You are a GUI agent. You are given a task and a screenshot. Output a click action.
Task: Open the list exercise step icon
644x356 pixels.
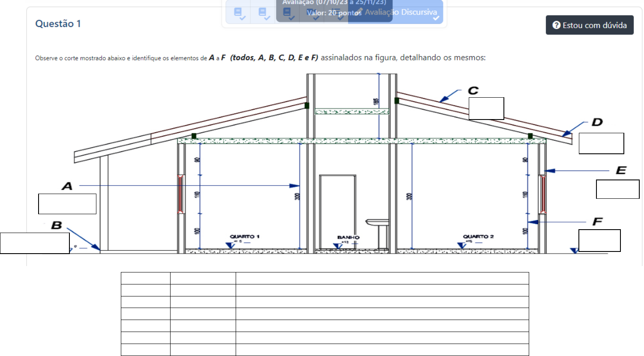(336, 12)
